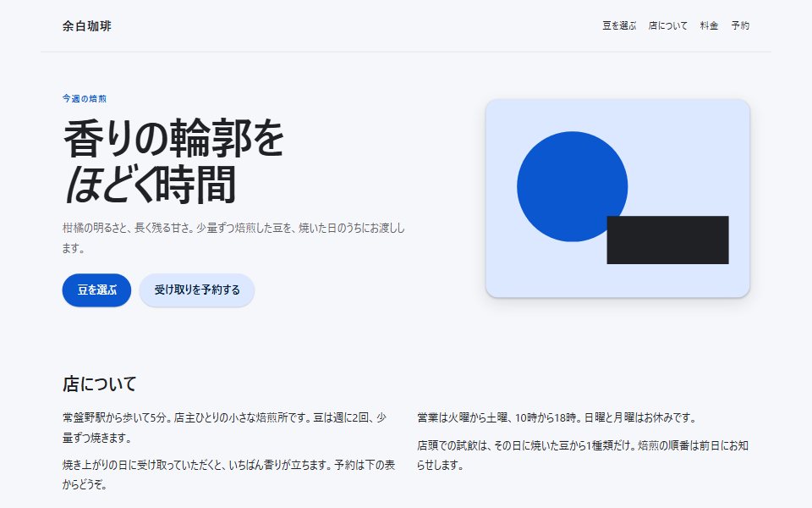
Task: Click the blue 豆を選ぶ button
Action: (96, 290)
